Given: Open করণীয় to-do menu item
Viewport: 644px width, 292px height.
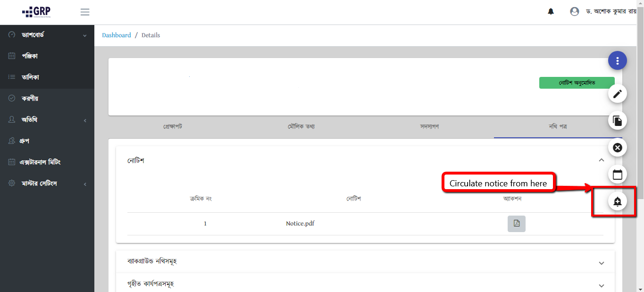Looking at the screenshot, I should (47, 99).
